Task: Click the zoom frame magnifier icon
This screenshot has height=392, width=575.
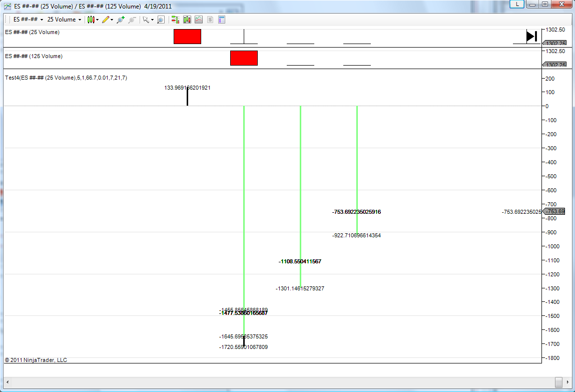Action: (161, 20)
